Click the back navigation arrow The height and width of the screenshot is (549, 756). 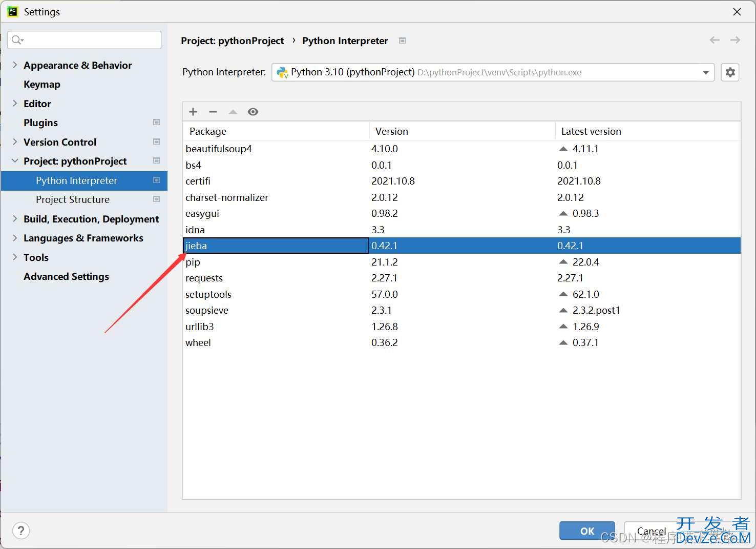(715, 40)
